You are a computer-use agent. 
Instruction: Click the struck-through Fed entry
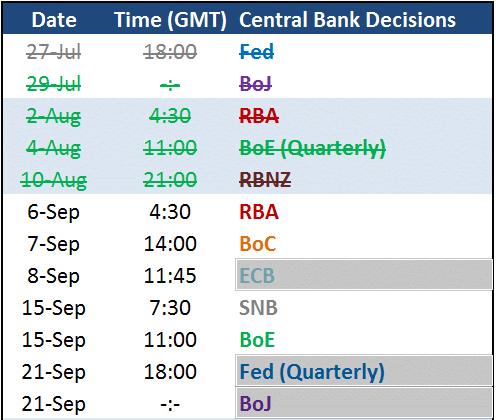click(x=257, y=52)
